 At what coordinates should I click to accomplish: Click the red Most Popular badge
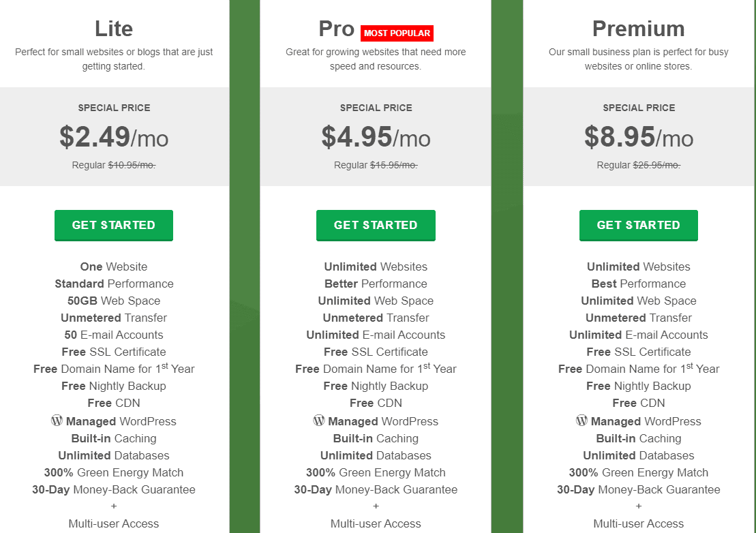click(x=397, y=33)
